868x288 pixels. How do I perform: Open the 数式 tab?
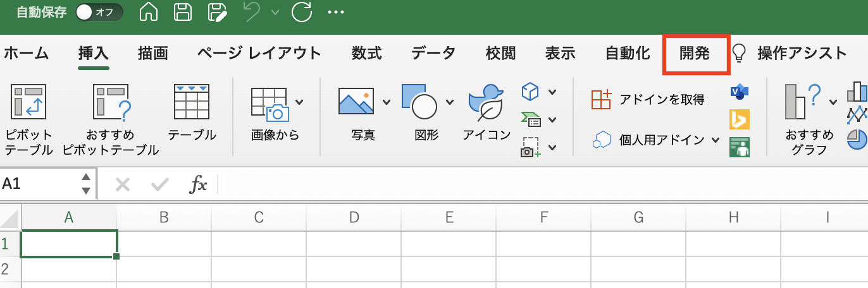[x=367, y=54]
